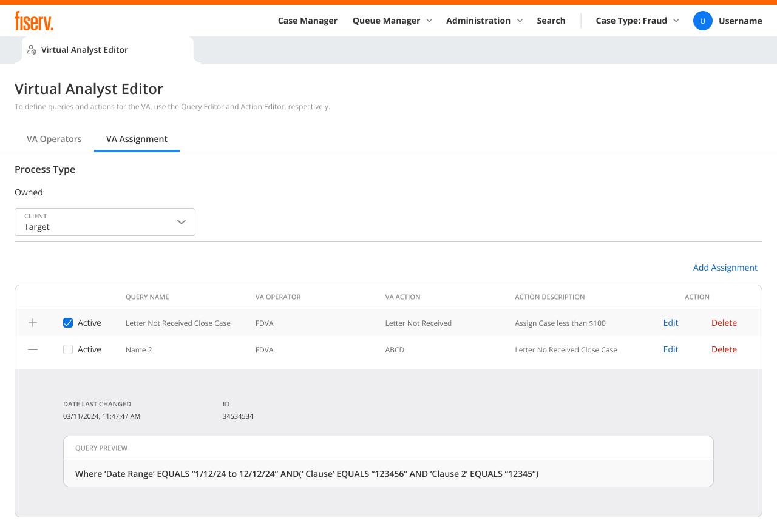The height and width of the screenshot is (532, 777).
Task: Open the Client dropdown showing Target
Action: click(x=105, y=222)
